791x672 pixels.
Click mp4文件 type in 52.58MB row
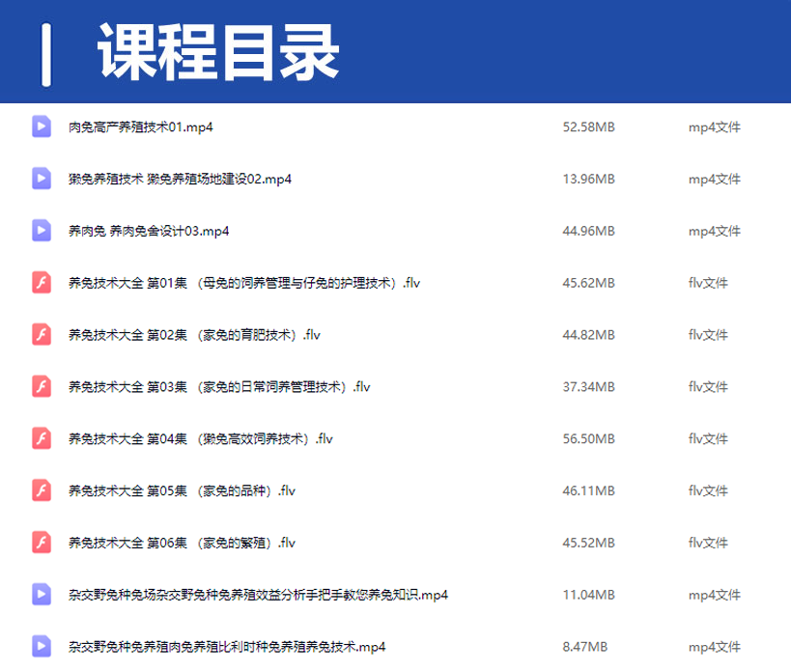tap(715, 127)
